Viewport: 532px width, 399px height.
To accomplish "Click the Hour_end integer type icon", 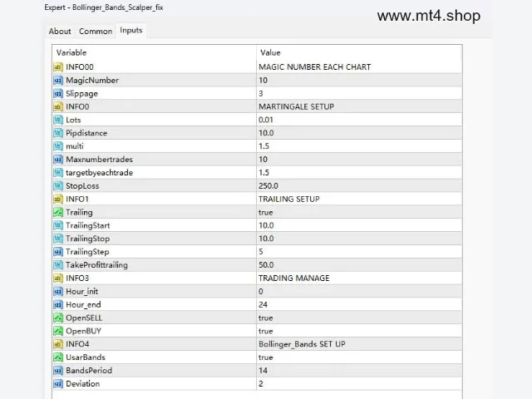I will click(x=58, y=305).
